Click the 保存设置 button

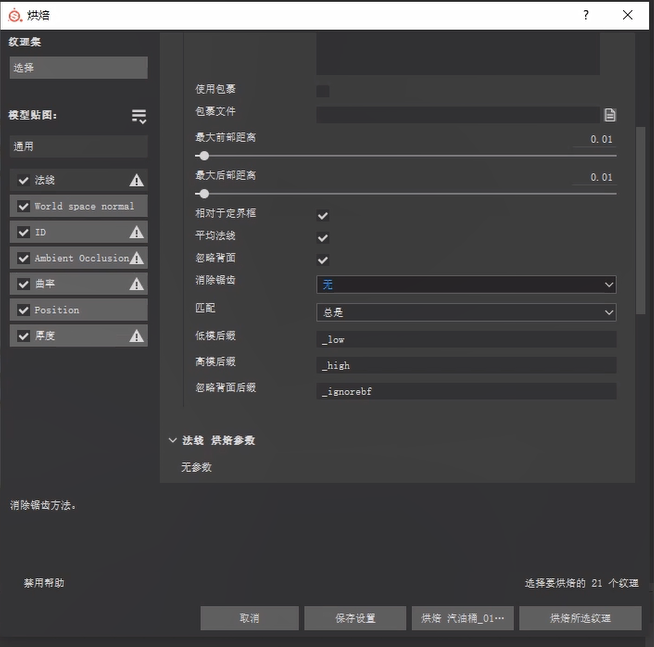tap(355, 618)
